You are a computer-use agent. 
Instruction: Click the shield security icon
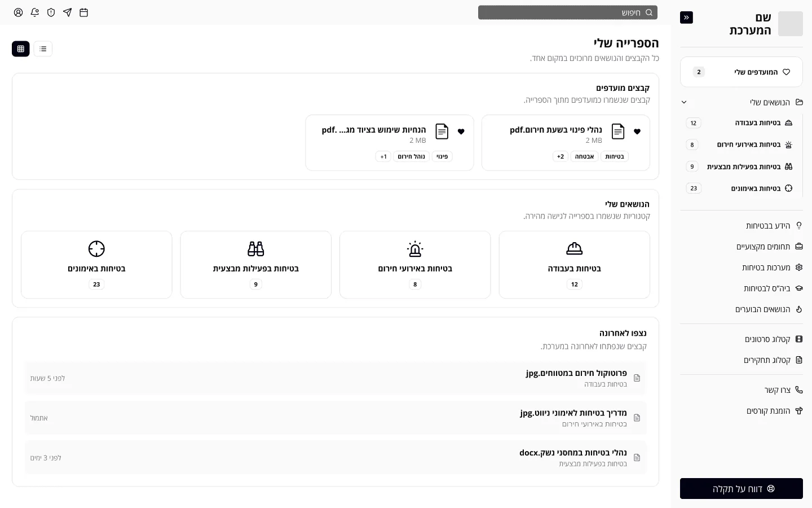[x=51, y=12]
